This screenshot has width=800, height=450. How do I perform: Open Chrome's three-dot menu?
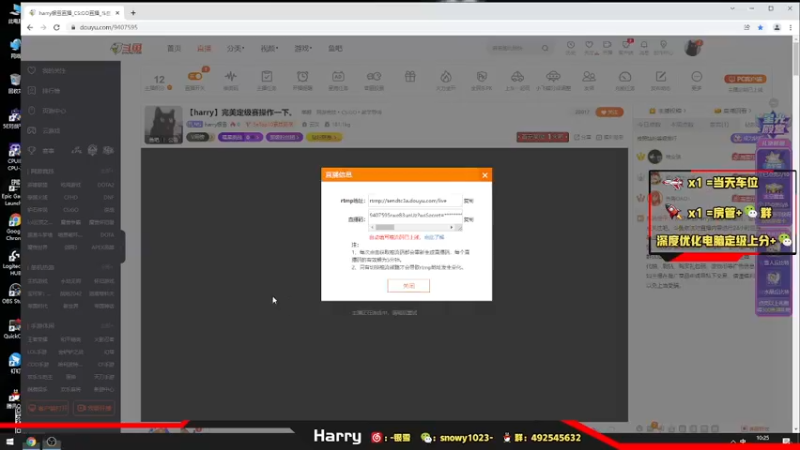tap(790, 28)
